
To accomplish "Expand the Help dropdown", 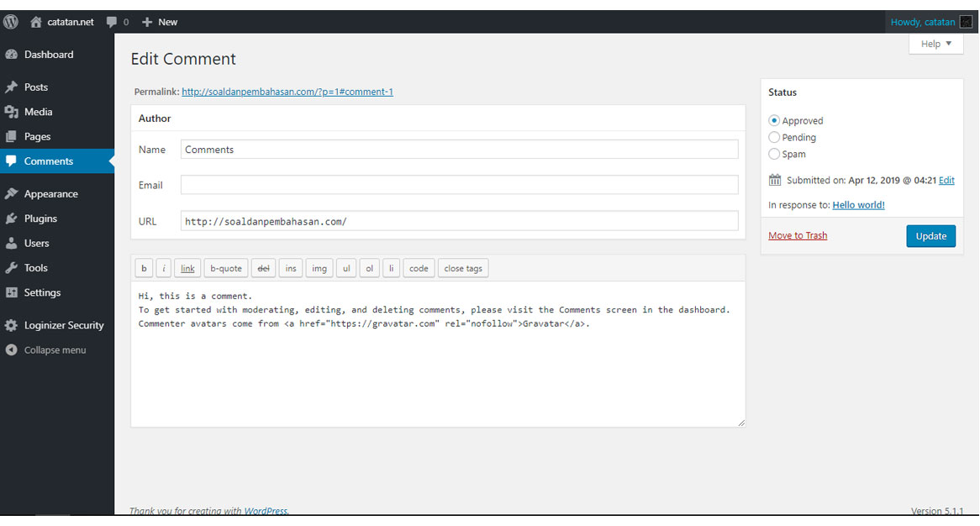I will coord(935,43).
